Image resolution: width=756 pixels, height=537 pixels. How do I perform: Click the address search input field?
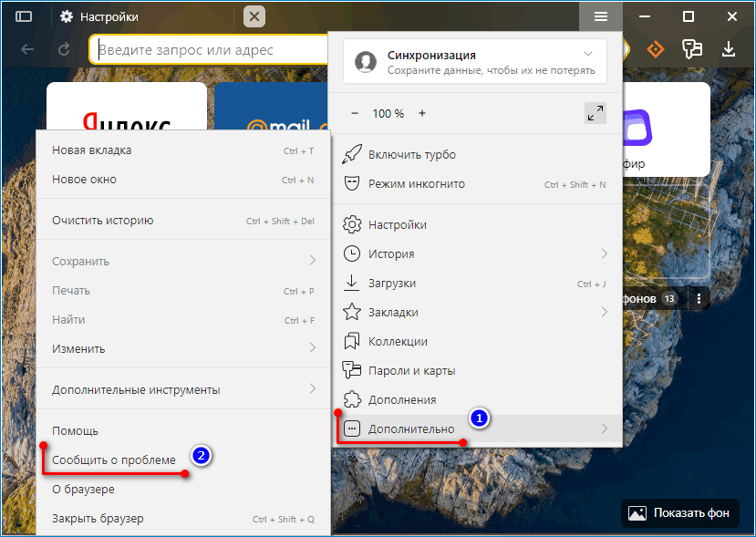(x=208, y=50)
